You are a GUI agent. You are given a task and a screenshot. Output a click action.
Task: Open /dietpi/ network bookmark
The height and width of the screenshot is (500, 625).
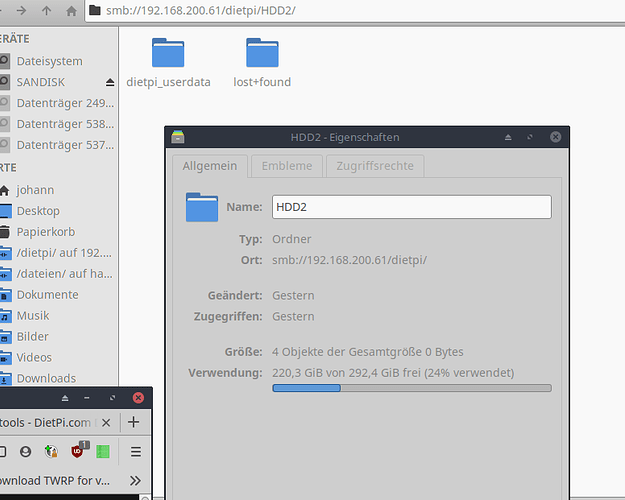coord(58,253)
